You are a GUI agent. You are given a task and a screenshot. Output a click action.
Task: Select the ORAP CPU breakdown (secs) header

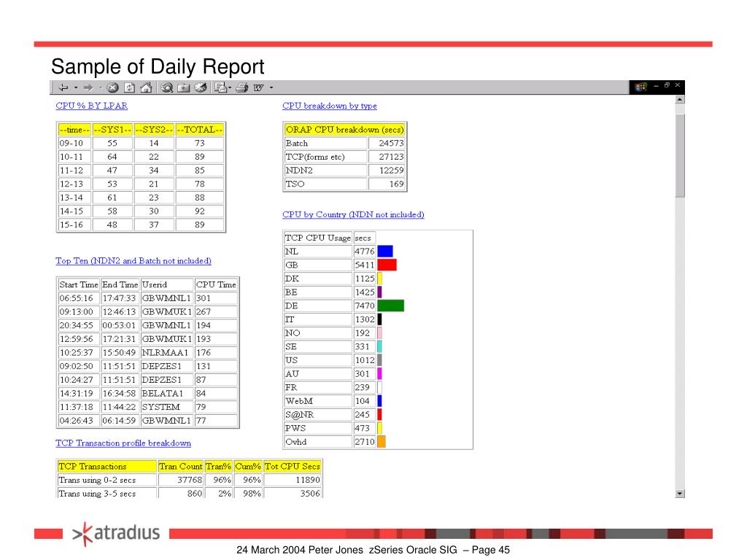point(345,130)
